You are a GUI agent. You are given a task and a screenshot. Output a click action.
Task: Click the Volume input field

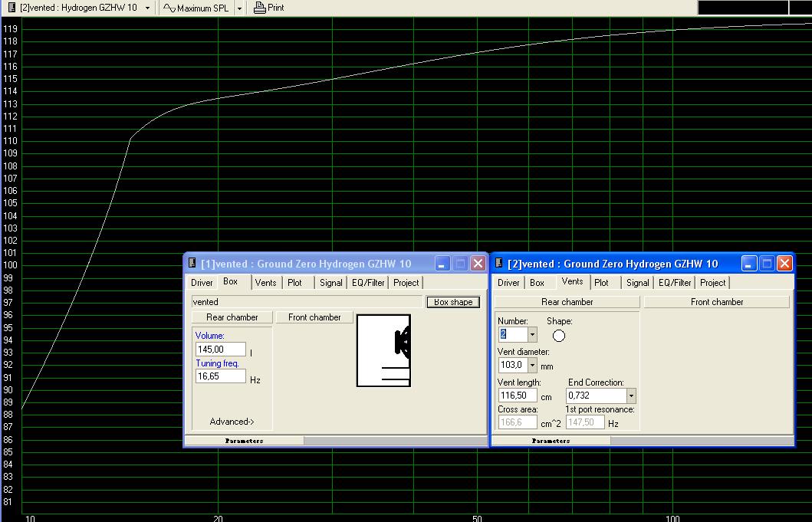click(220, 350)
